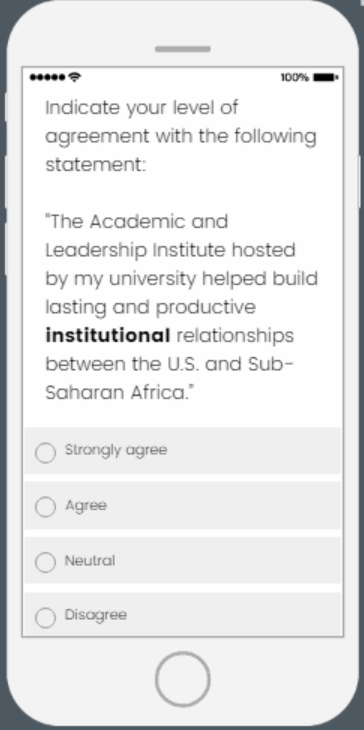Select the Agree radio button
The height and width of the screenshot is (730, 364).
tap(45, 507)
